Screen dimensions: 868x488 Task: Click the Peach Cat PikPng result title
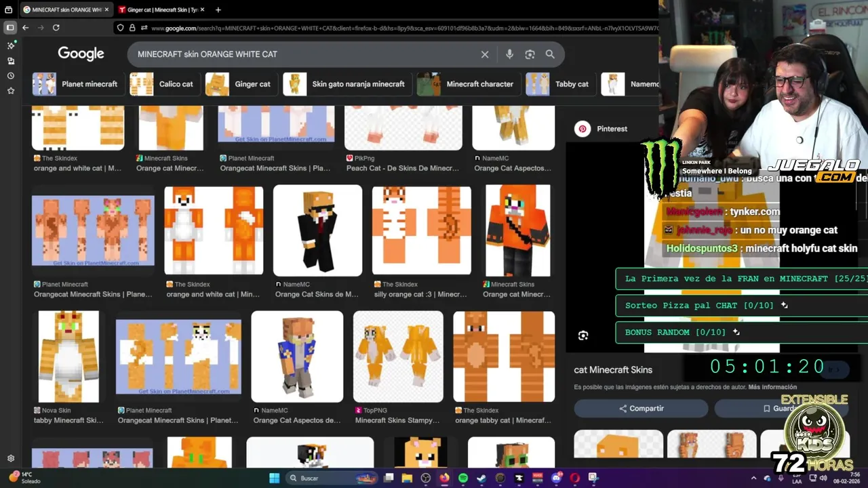pyautogui.click(x=402, y=168)
